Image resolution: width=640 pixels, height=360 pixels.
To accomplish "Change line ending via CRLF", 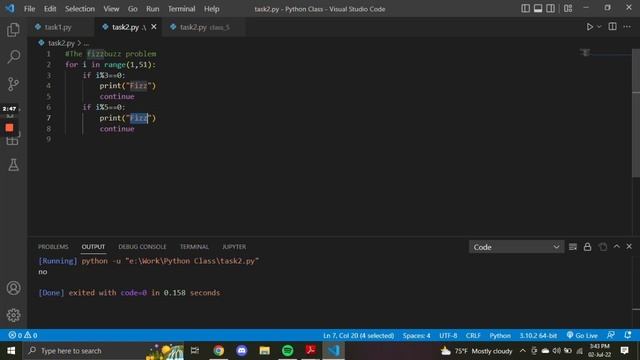I will [x=473, y=336].
